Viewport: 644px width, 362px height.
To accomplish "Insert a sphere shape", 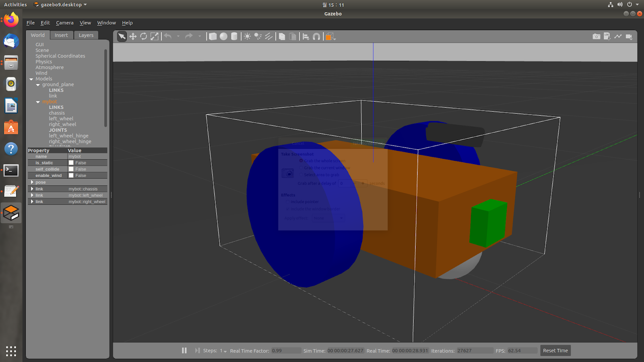I will coord(223,37).
